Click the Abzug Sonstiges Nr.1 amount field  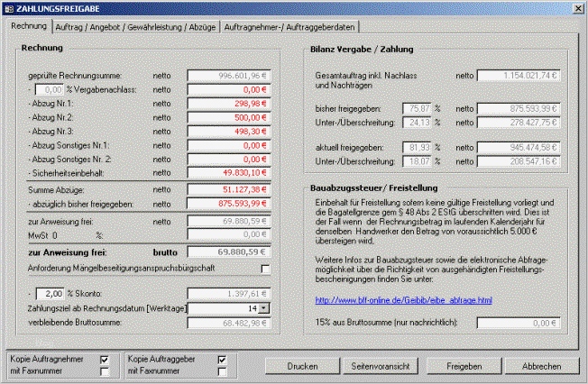point(229,145)
